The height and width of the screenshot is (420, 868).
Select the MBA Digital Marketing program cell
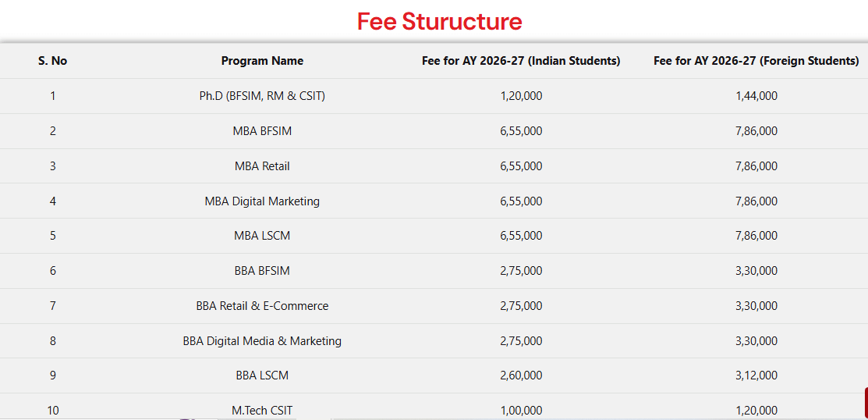point(262,201)
